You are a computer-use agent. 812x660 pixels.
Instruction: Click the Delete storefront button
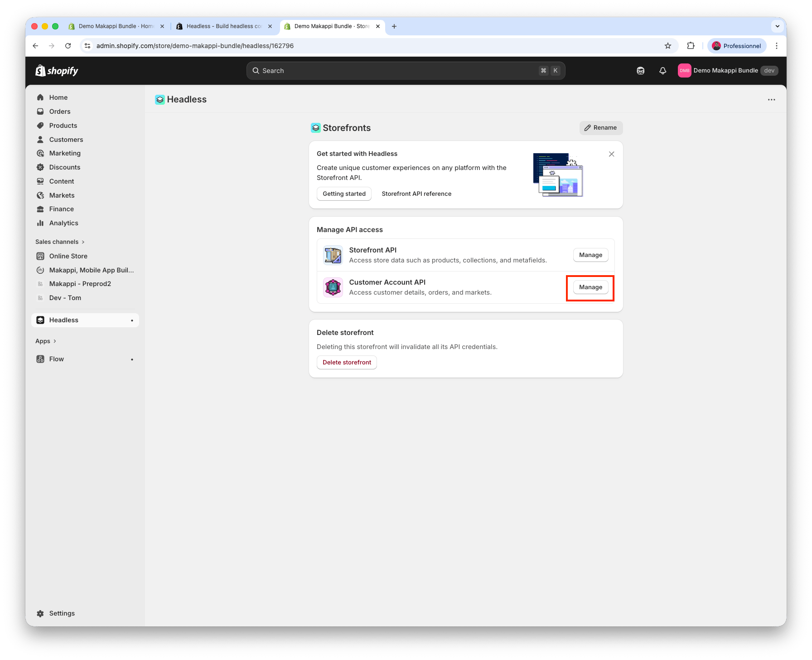pos(347,363)
